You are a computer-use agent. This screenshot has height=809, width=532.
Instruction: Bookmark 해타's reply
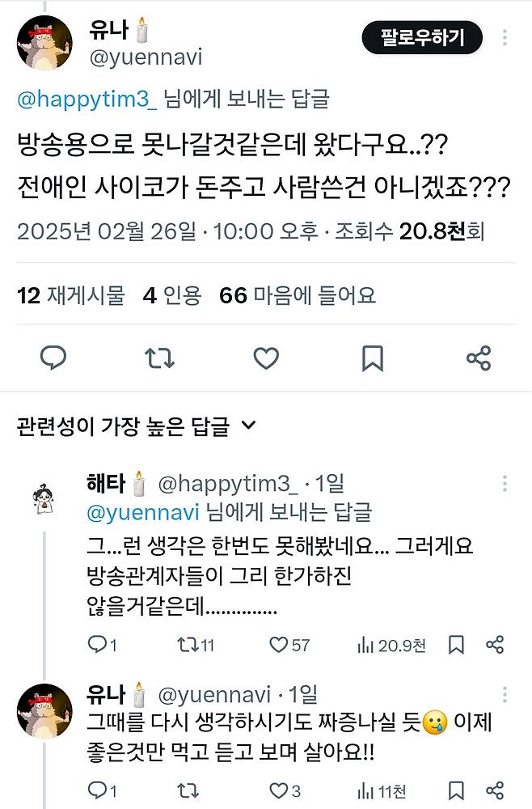tap(456, 645)
